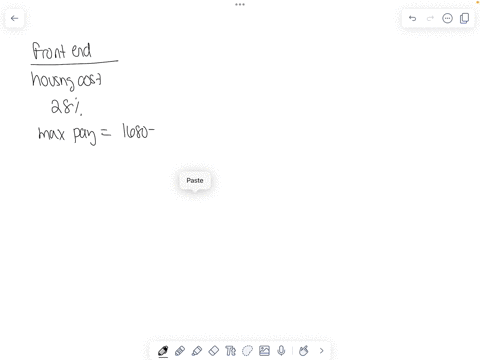Start audio recording with the microphone
The width and height of the screenshot is (480, 360).
click(281, 351)
